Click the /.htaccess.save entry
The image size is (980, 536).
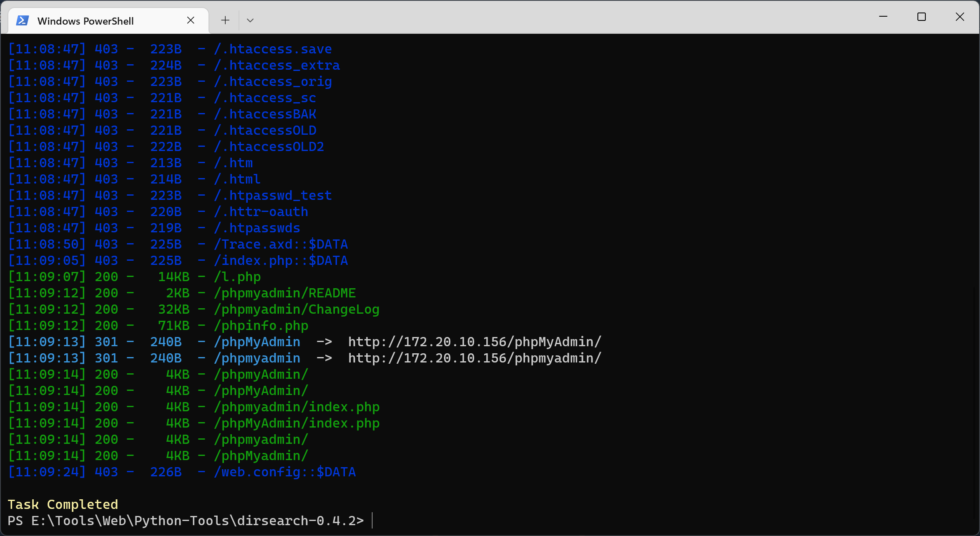point(273,49)
